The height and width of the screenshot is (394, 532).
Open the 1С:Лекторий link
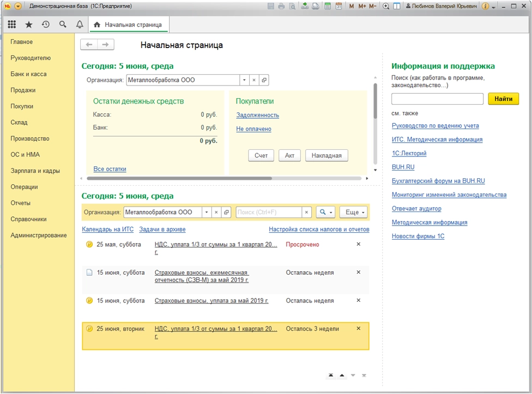[409, 153]
